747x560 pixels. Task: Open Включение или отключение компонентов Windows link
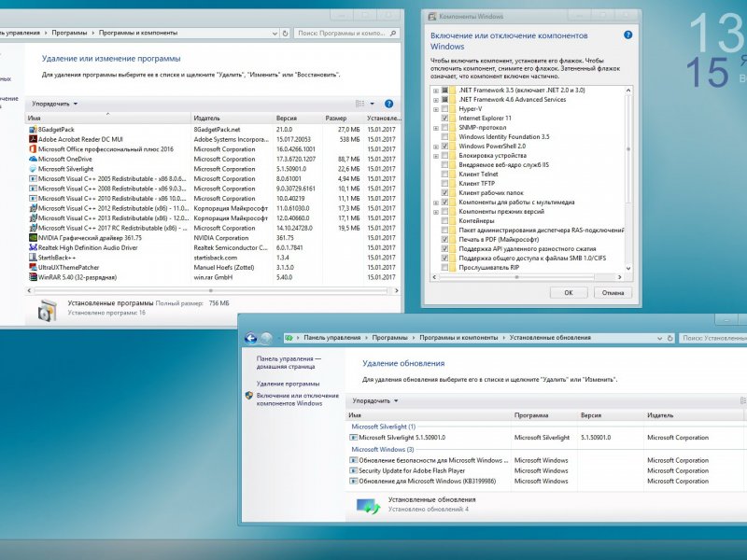[297, 399]
